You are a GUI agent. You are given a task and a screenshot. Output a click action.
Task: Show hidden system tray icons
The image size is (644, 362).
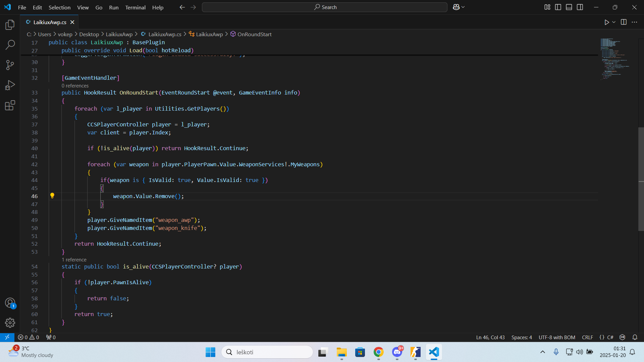(x=542, y=352)
